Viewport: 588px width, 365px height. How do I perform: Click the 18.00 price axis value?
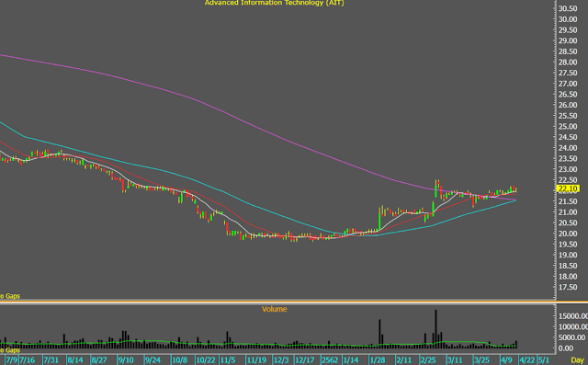coord(568,277)
